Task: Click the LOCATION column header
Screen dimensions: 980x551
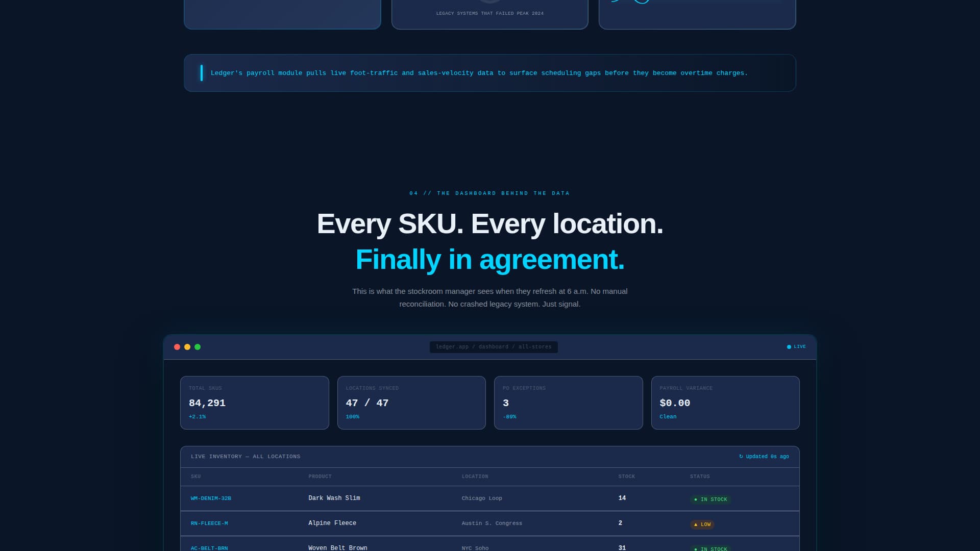Action: click(475, 477)
